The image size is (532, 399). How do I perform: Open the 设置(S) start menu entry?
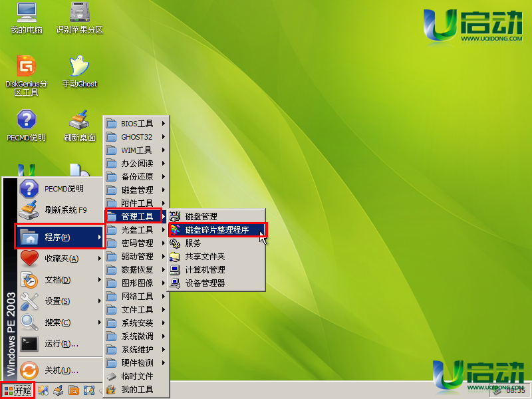click(x=60, y=301)
